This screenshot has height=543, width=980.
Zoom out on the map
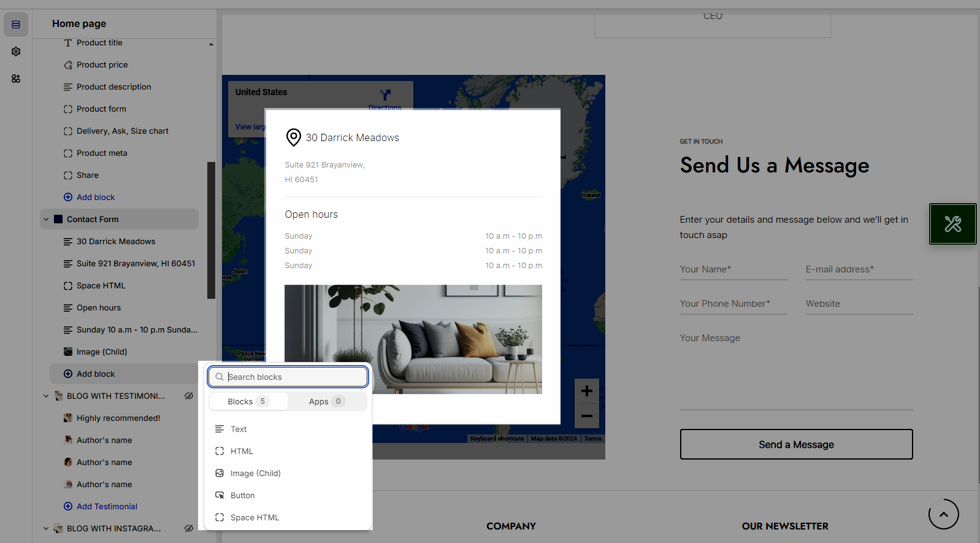click(x=587, y=416)
